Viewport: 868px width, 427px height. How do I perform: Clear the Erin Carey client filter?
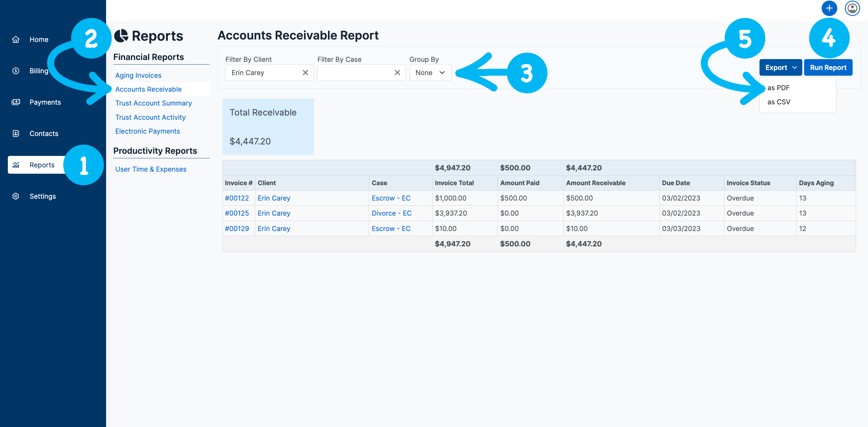(305, 73)
